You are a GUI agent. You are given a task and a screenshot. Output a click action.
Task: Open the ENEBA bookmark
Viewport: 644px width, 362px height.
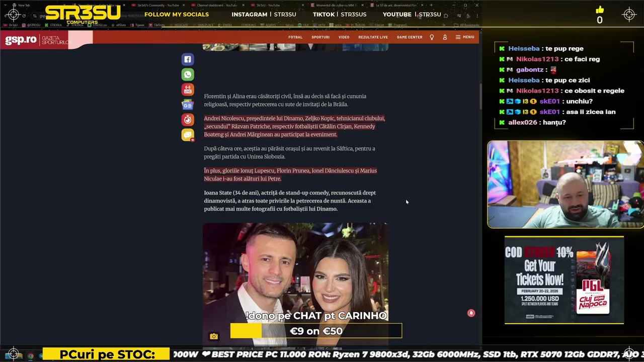226,25
